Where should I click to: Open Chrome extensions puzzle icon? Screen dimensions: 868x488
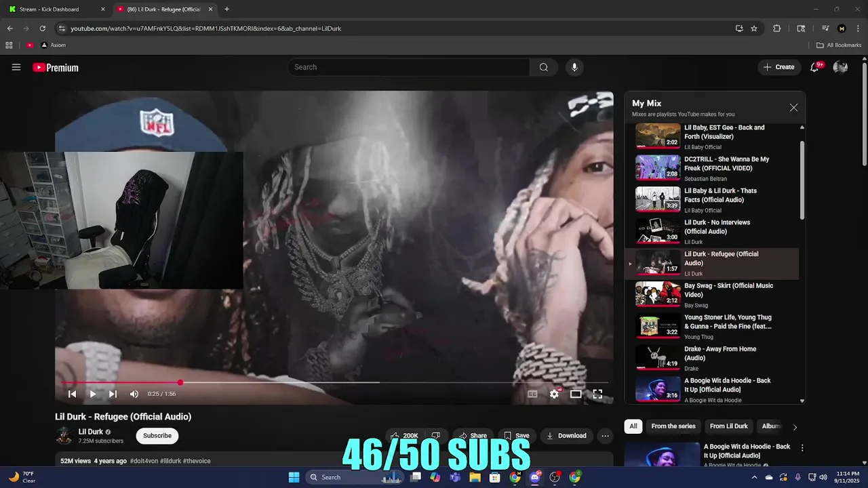[777, 28]
